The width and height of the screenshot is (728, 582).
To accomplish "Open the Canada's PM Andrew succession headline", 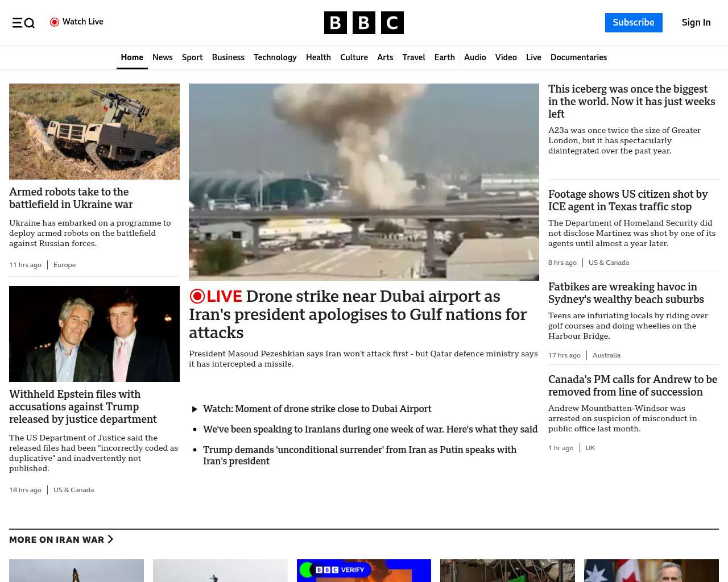I will click(632, 386).
